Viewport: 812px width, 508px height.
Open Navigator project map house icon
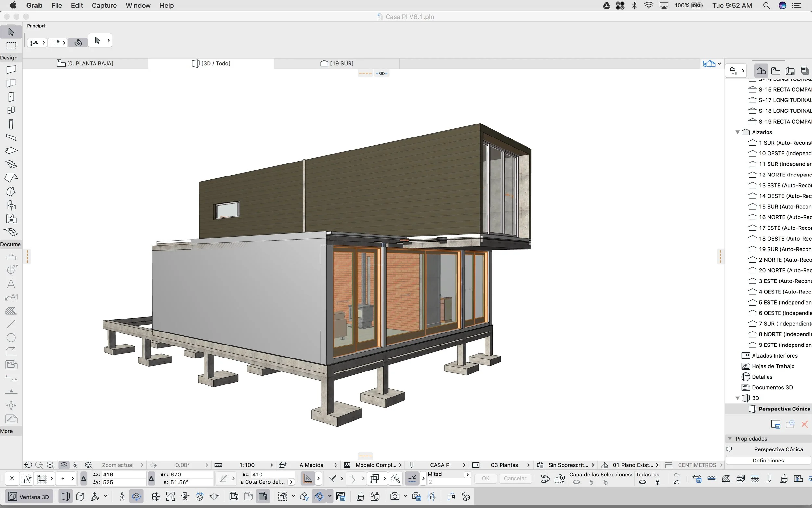761,71
